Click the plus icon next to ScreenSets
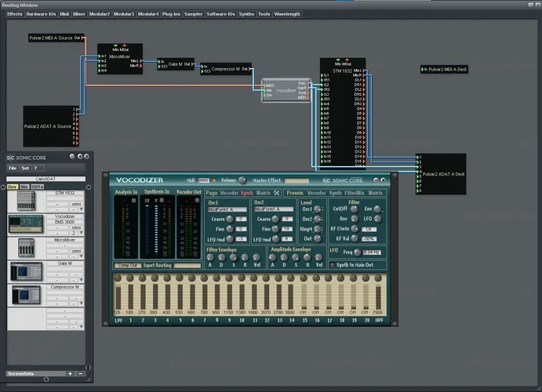 click(x=70, y=374)
